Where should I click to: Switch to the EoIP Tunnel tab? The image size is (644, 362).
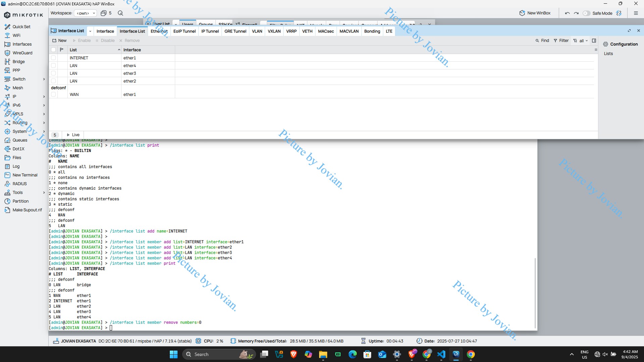coord(184,31)
